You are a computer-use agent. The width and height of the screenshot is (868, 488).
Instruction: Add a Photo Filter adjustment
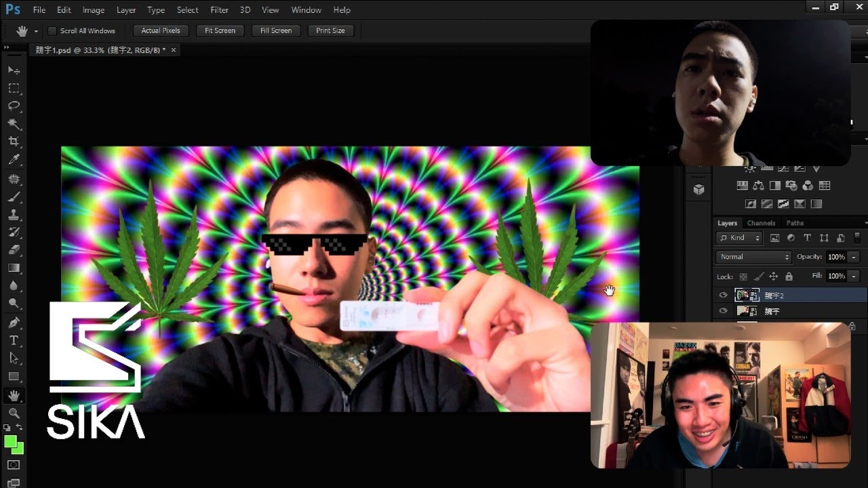point(791,186)
